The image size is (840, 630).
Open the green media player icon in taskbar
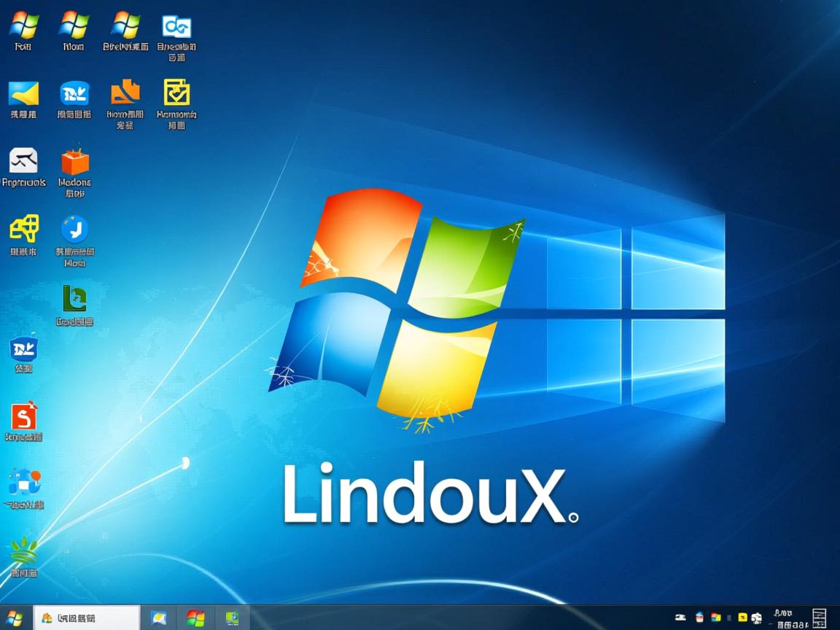232,618
